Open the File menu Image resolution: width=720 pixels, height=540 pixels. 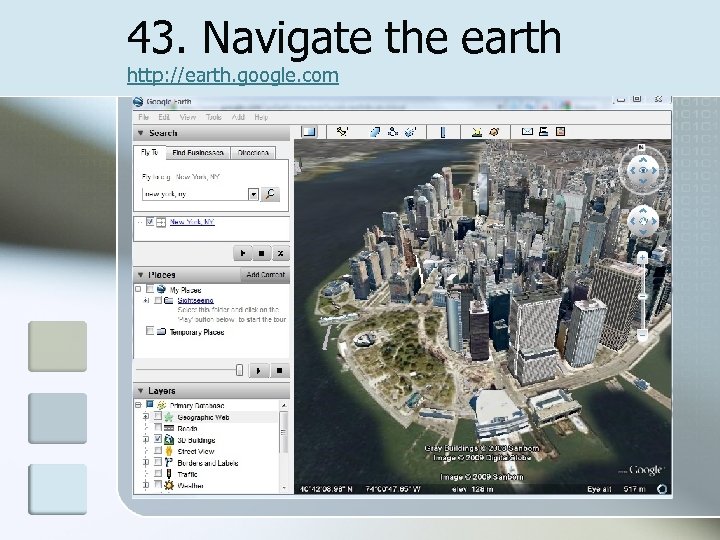143,117
